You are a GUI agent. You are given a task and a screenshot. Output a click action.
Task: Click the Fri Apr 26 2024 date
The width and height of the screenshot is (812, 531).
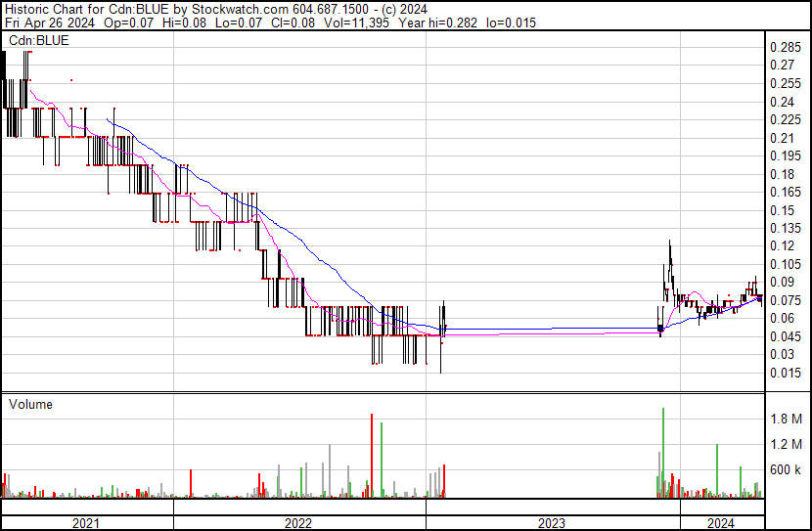point(50,22)
